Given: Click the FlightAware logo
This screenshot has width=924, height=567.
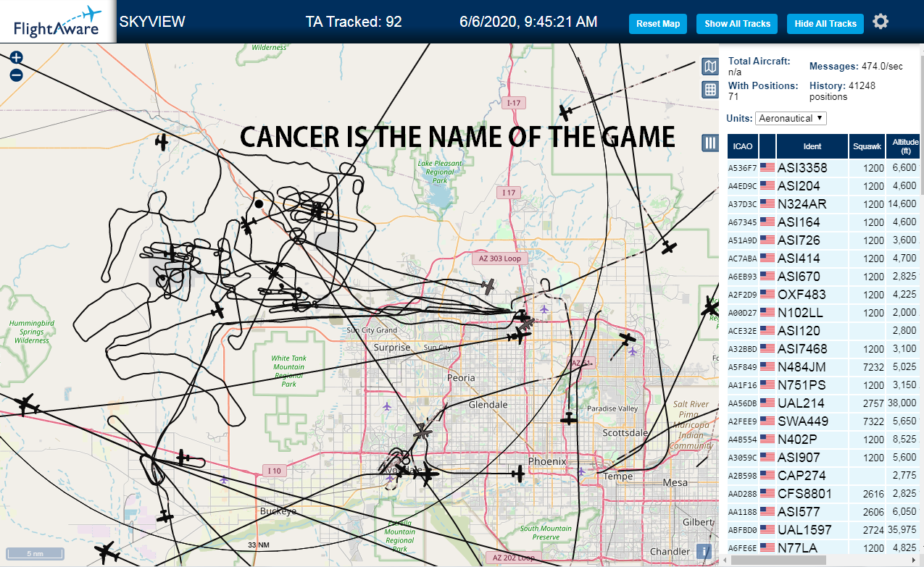Looking at the screenshot, I should pos(57,22).
